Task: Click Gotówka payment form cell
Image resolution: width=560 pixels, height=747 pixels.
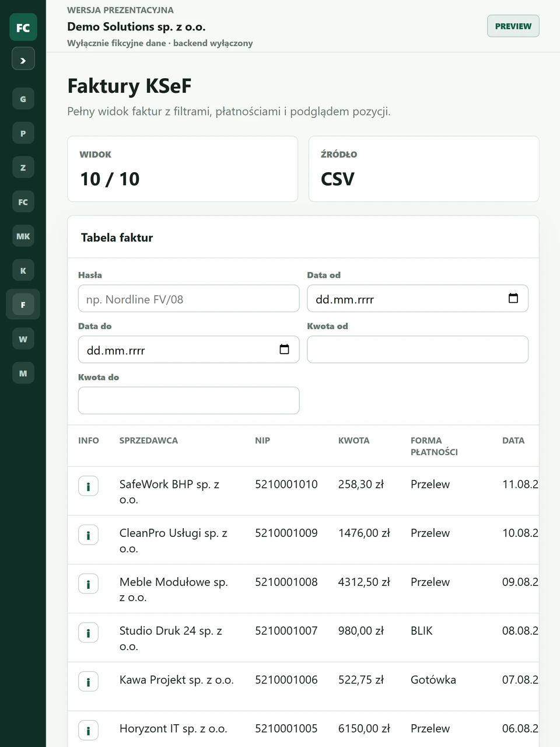Action: pos(433,680)
